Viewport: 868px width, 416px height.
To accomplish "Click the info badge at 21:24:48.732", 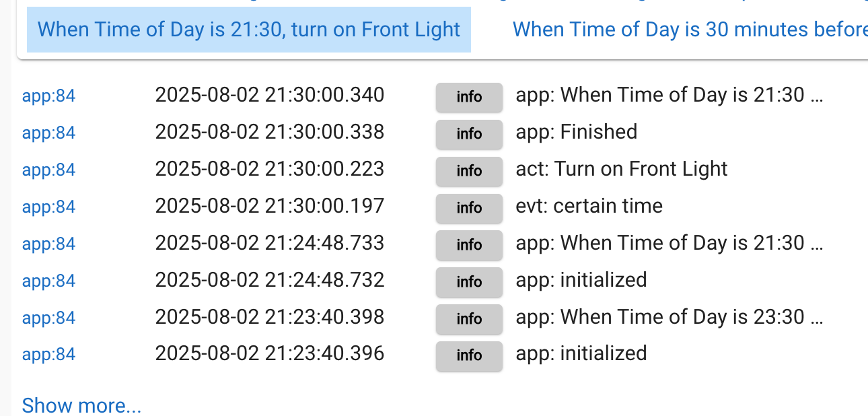I will click(469, 281).
